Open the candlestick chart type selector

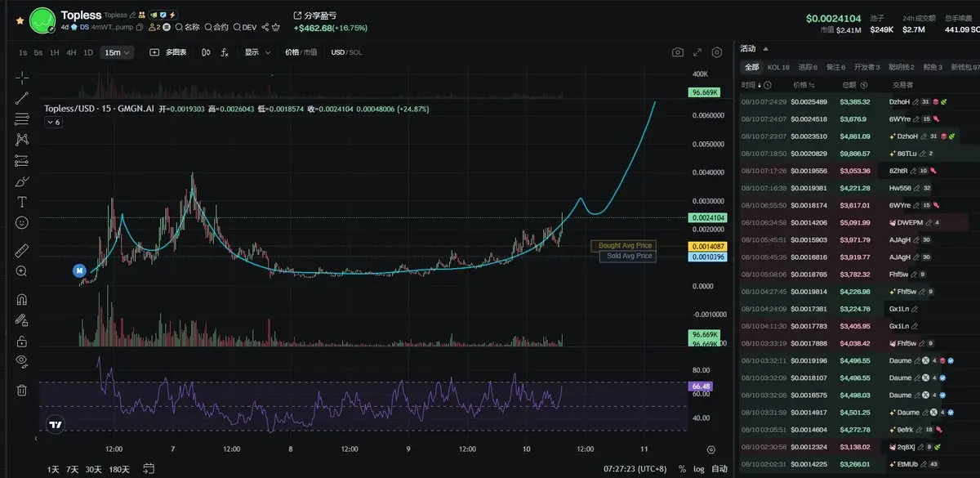coord(206,52)
